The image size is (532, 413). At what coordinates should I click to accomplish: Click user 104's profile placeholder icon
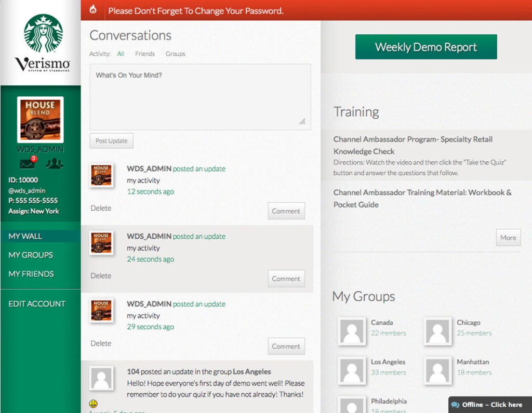click(101, 379)
